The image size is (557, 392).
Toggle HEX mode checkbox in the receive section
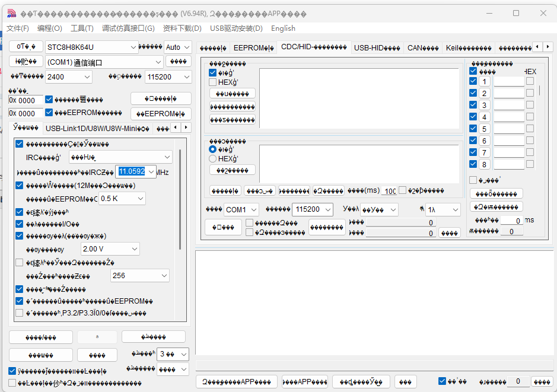[x=213, y=82]
